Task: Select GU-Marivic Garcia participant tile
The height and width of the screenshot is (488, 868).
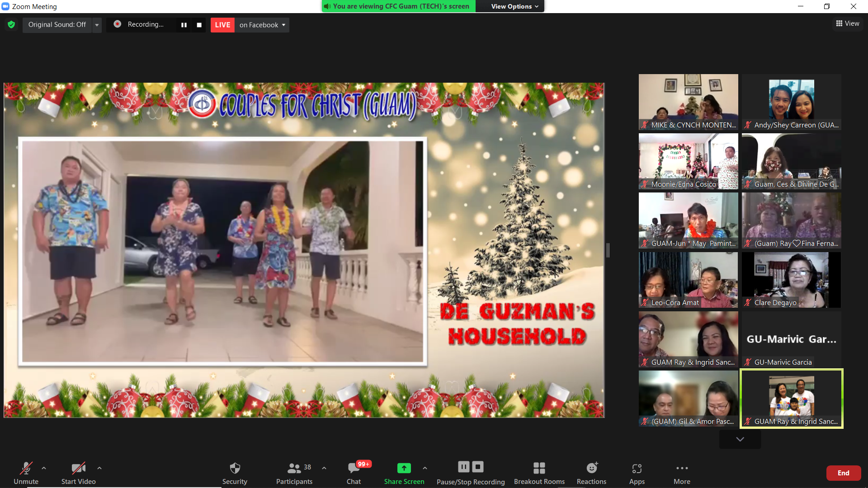Action: pos(791,339)
